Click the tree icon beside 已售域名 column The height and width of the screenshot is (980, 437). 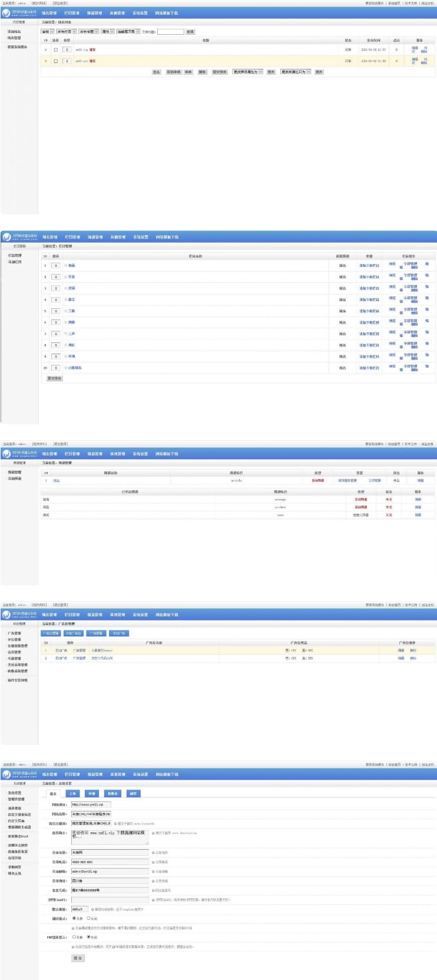pyautogui.click(x=66, y=368)
